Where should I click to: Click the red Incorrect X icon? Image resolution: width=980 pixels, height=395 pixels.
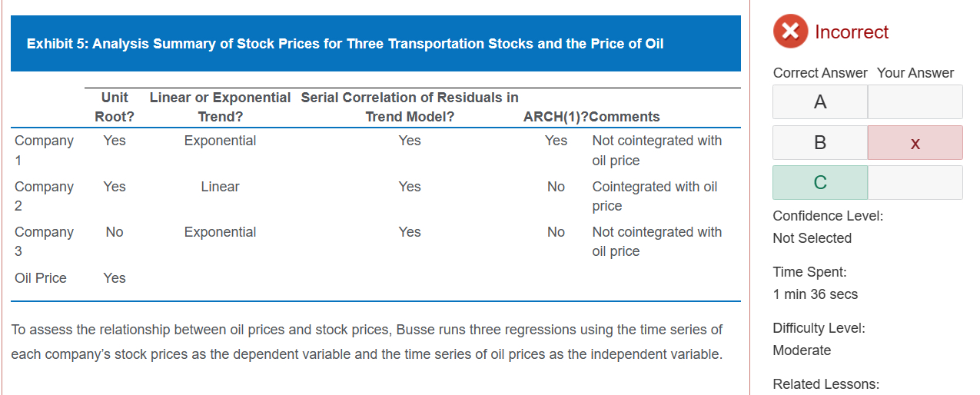(790, 32)
